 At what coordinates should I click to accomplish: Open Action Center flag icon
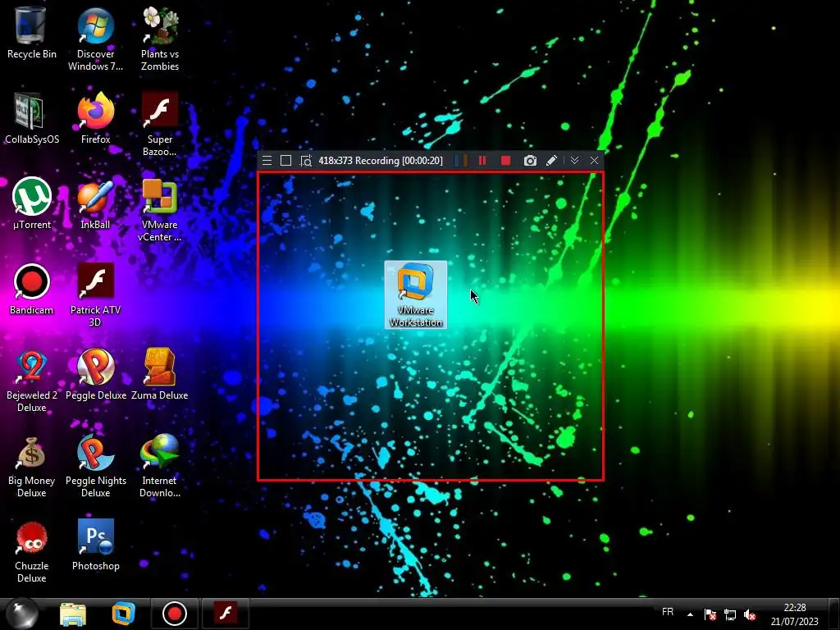710,614
